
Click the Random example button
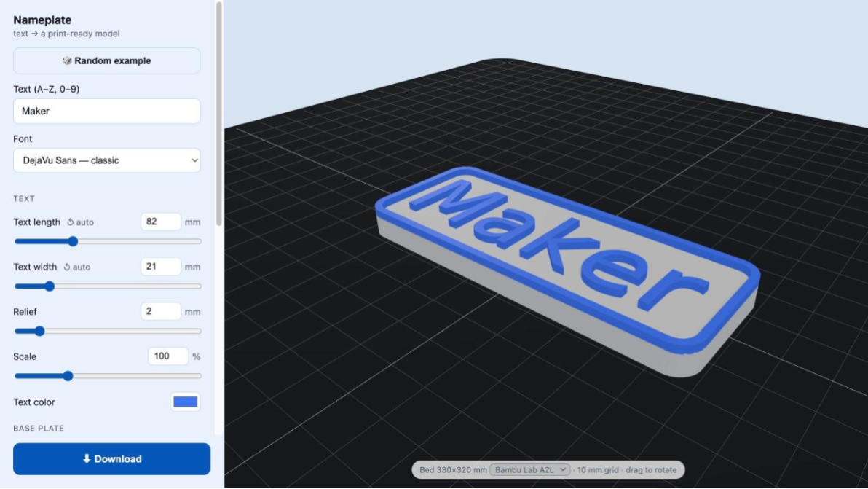[107, 60]
